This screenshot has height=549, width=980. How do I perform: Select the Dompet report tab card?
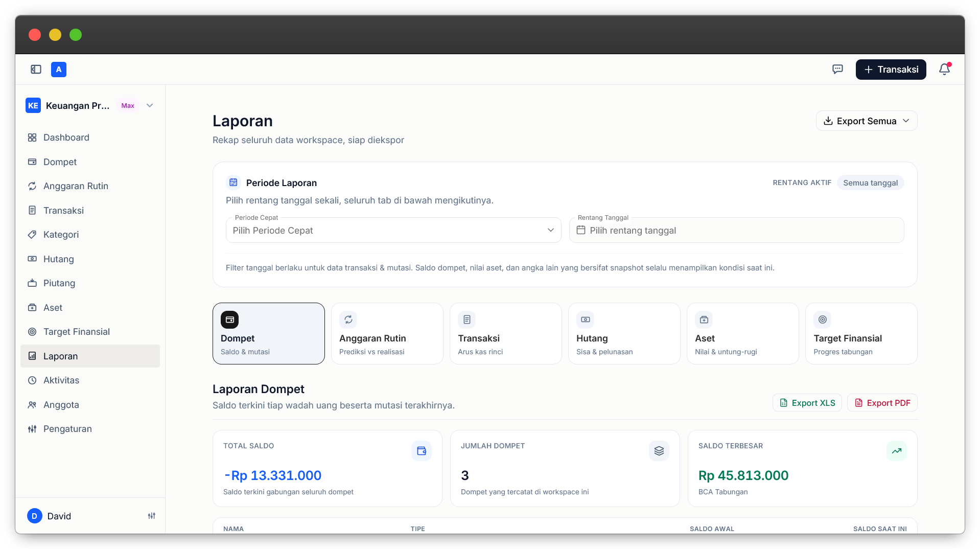click(269, 333)
